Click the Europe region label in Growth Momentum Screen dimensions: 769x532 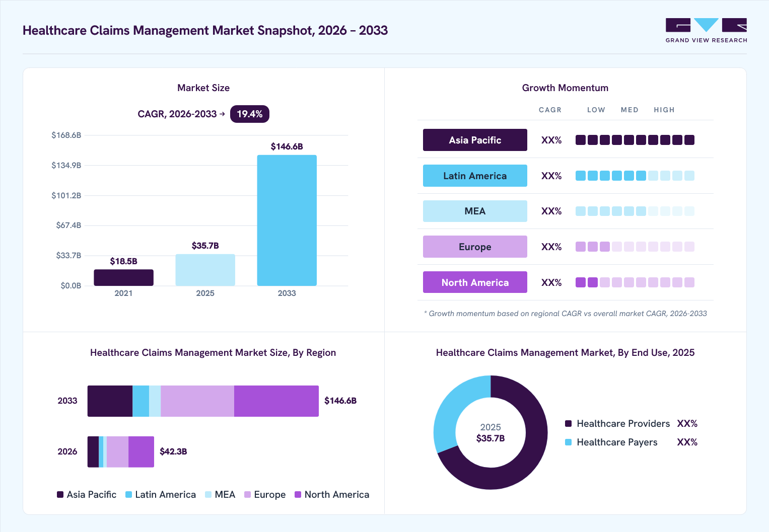point(475,247)
